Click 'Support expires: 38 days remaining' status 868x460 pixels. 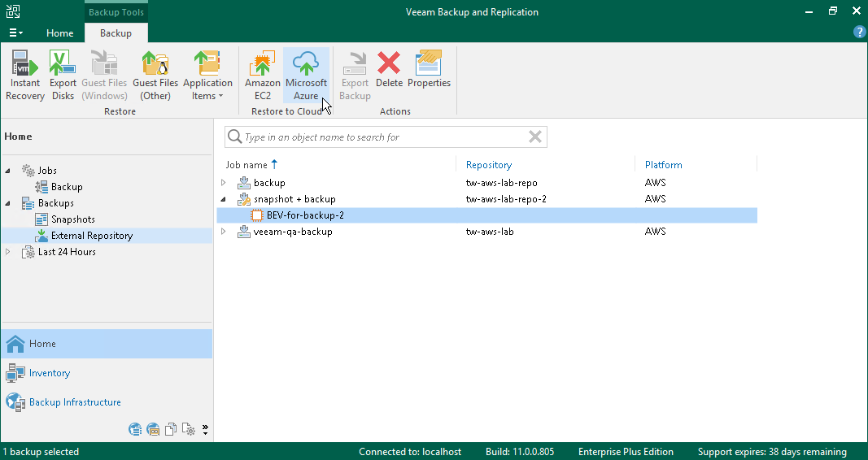tap(772, 452)
